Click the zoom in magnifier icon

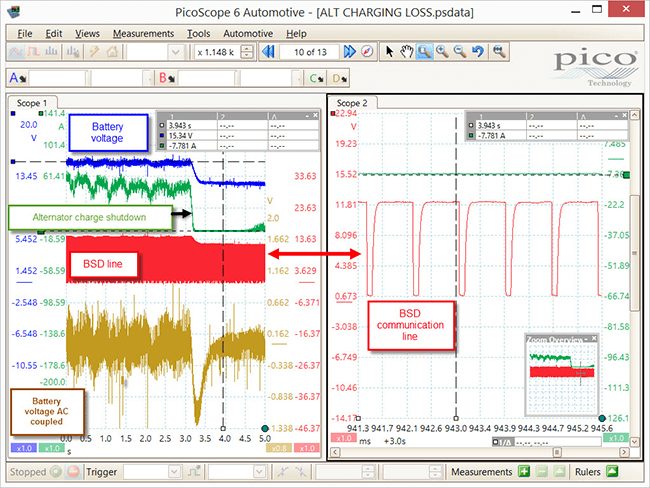click(442, 52)
